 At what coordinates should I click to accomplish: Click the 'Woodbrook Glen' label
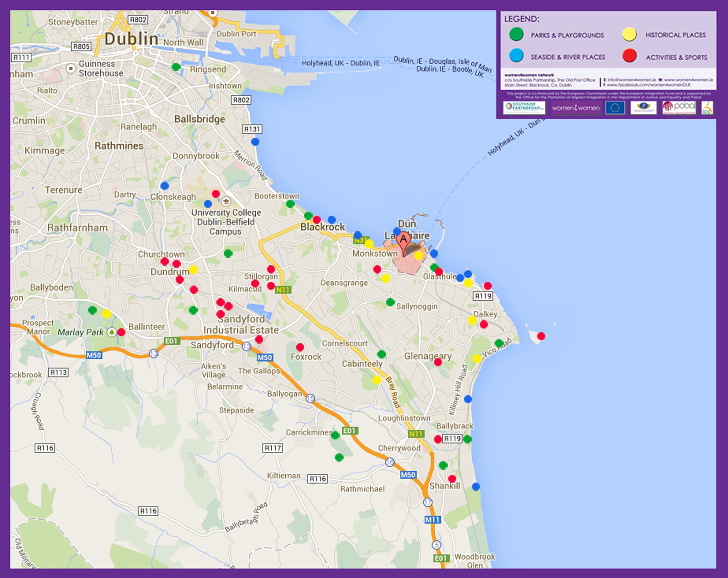coord(475,561)
